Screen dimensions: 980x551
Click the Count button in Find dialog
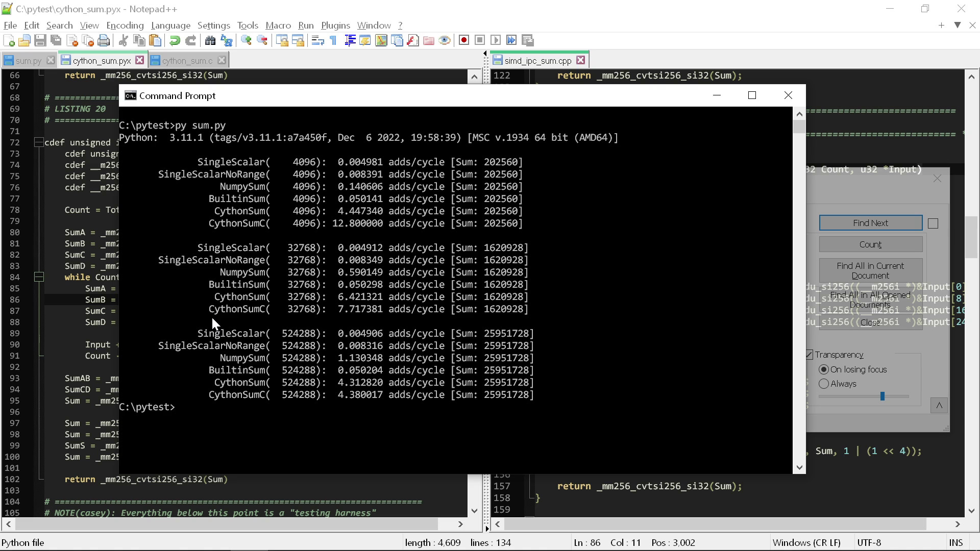tap(870, 244)
